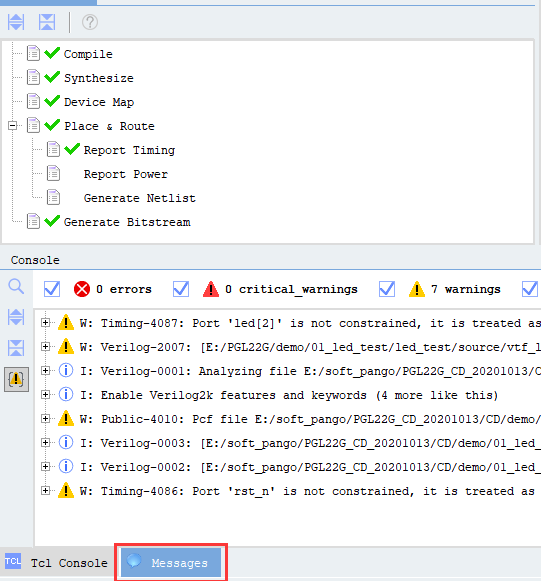Expand all messages with console expand icon
Screen dimensions: 541x581
point(16,317)
